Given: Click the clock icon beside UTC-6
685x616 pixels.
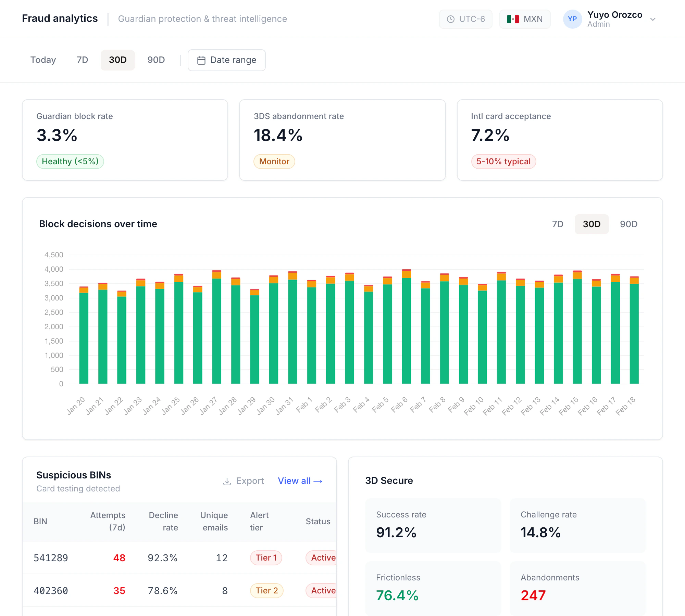Looking at the screenshot, I should click(x=451, y=19).
